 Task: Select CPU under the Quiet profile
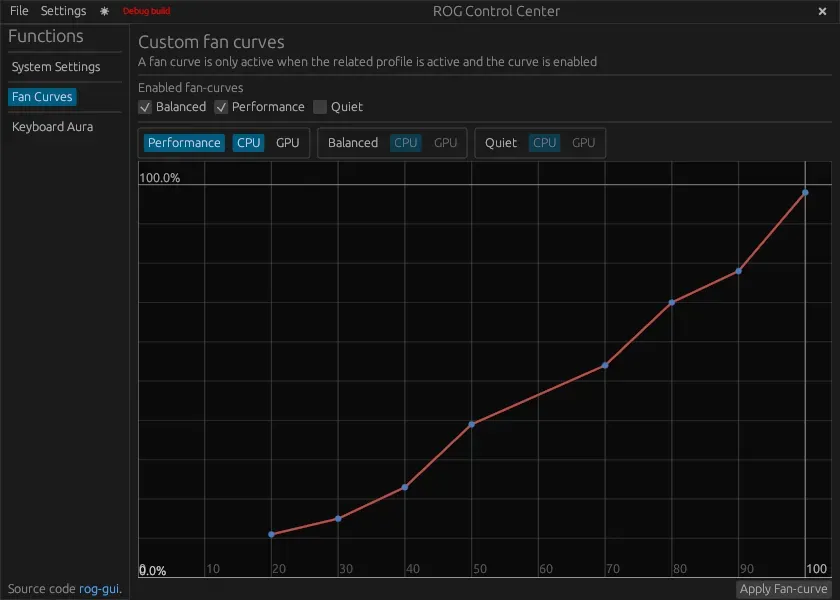[544, 142]
